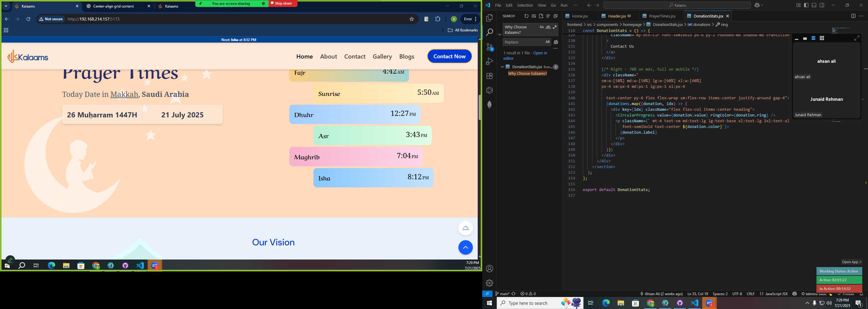Open the About link in site navigation
Viewport: 868px width, 309px height.
328,56
